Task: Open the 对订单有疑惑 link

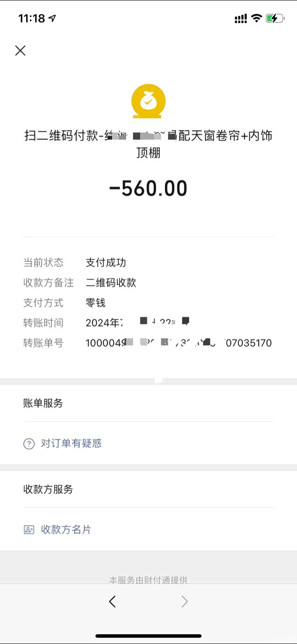Action: coord(71,444)
